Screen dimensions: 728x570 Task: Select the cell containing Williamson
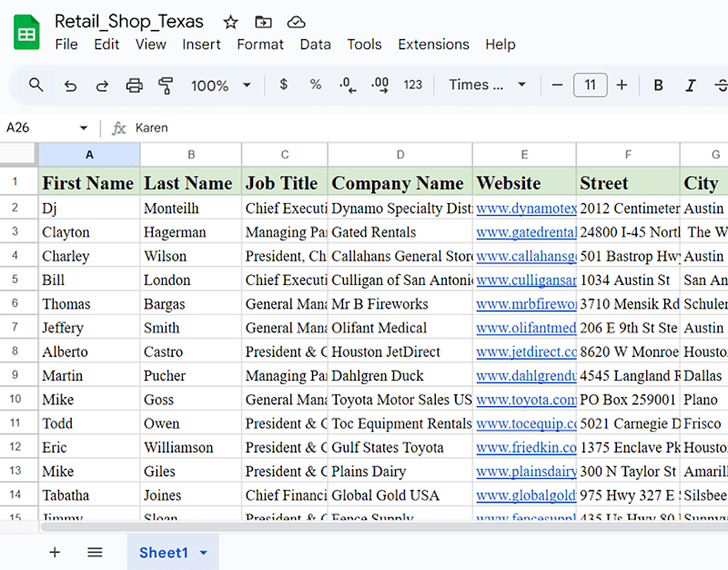click(191, 447)
